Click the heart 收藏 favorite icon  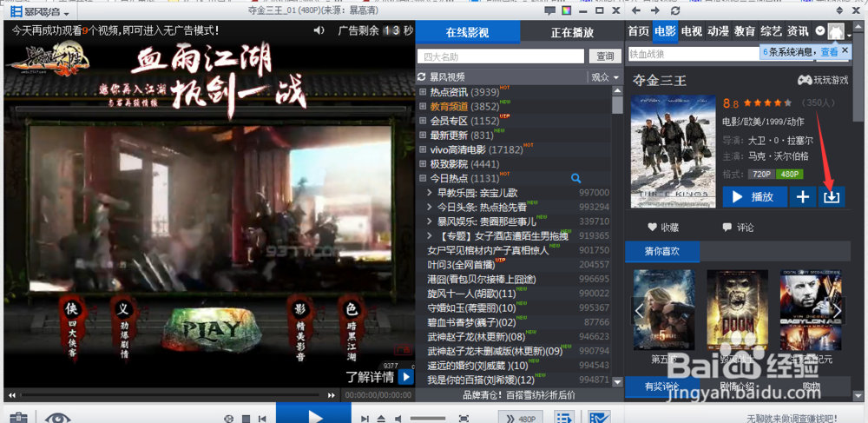click(652, 227)
